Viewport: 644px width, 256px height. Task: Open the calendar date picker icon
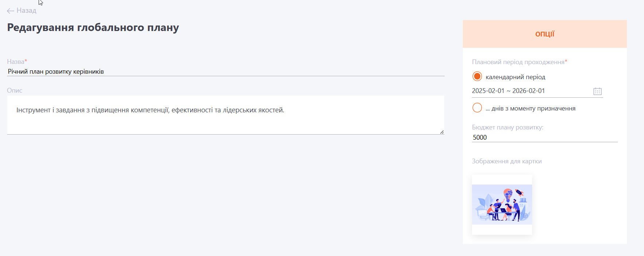point(597,91)
